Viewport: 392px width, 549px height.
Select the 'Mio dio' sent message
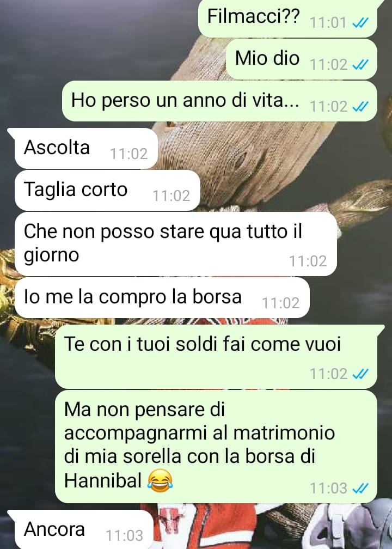[x=302, y=59]
